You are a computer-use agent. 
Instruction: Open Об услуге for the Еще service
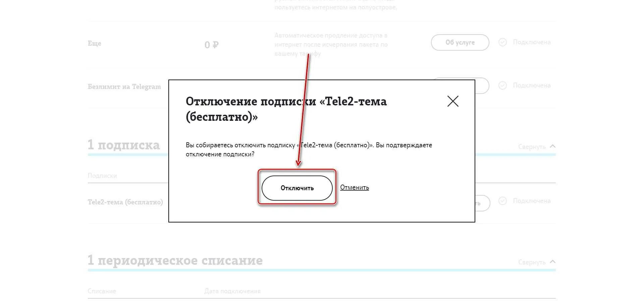click(460, 42)
